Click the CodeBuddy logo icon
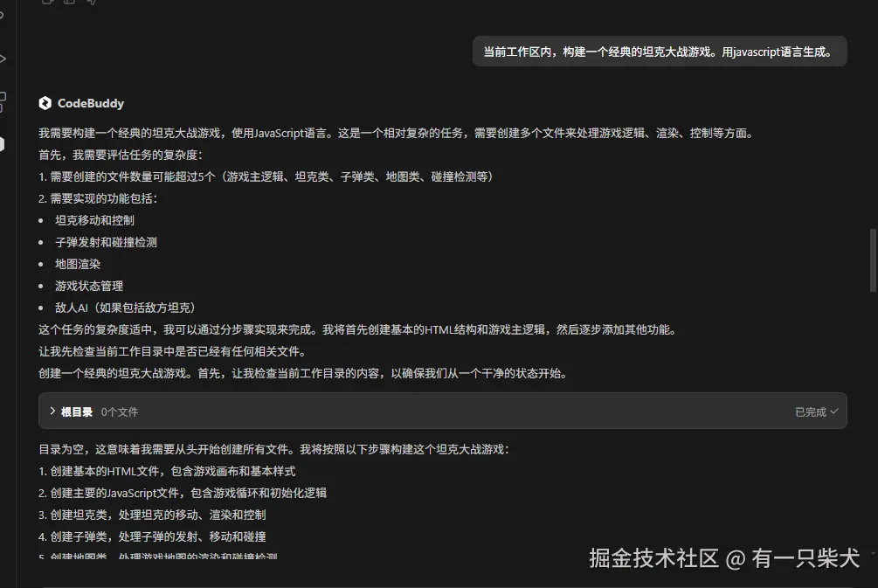The height and width of the screenshot is (588, 878). coord(45,102)
